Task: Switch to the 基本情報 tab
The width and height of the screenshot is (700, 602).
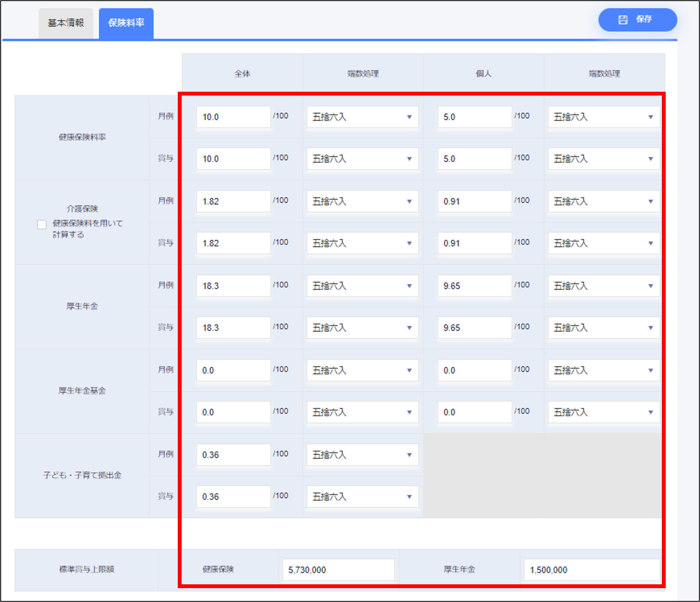Action: 66,23
